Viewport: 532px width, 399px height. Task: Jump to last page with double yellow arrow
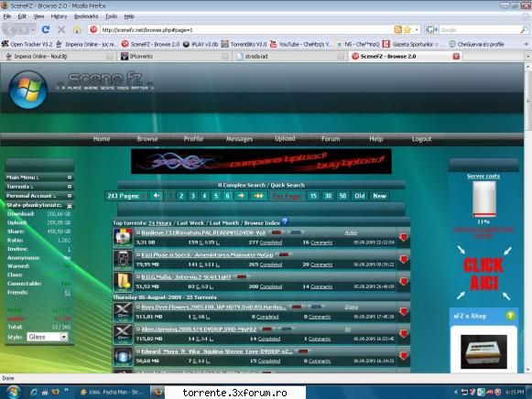tap(258, 196)
